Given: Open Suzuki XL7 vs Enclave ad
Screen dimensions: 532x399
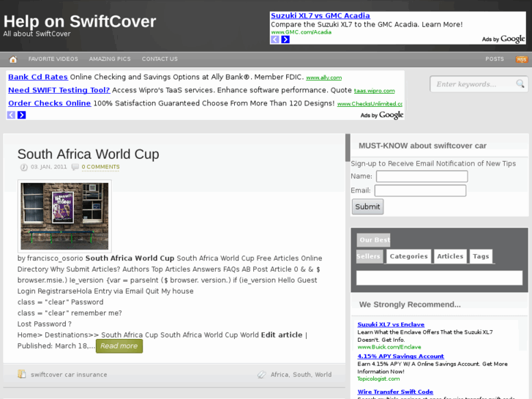Looking at the screenshot, I should pyautogui.click(x=391, y=324).
